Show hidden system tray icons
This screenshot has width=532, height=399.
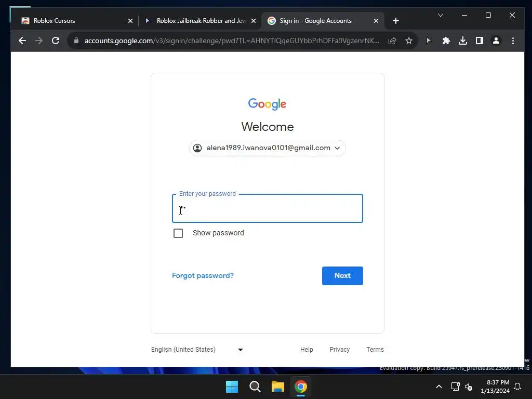[438, 387]
